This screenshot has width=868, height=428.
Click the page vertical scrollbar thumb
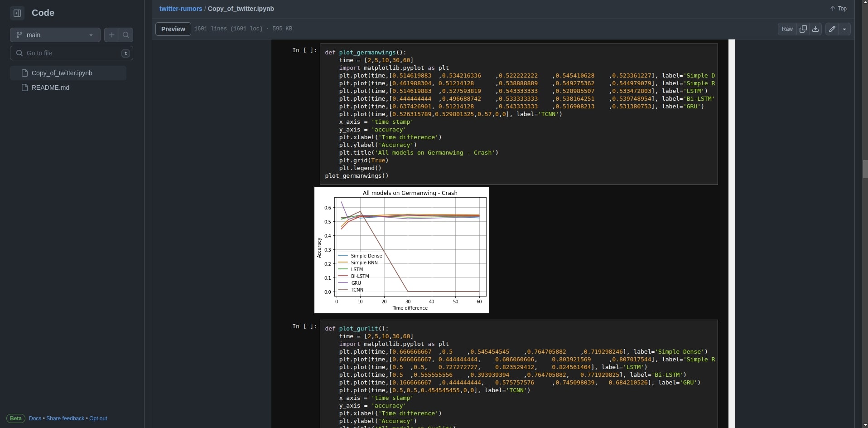(865, 169)
